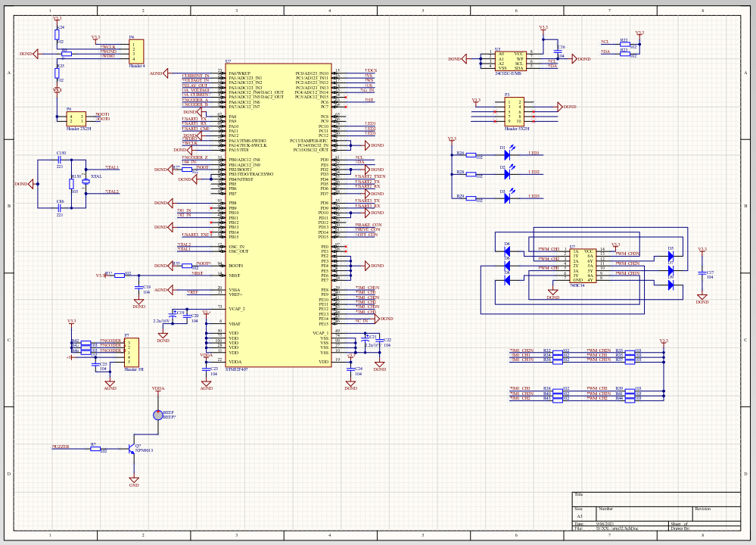Select the Header 4 connector P4
756x545 pixels.
pyautogui.click(x=136, y=52)
